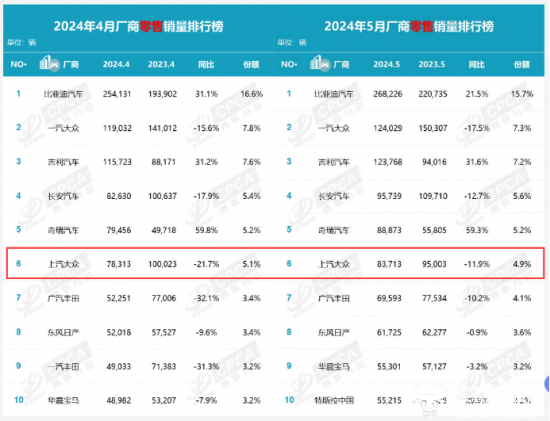The width and height of the screenshot is (550, 421).
Task: Select the 2024年4月厂商零售销量排行榜 title
Action: [139, 26]
